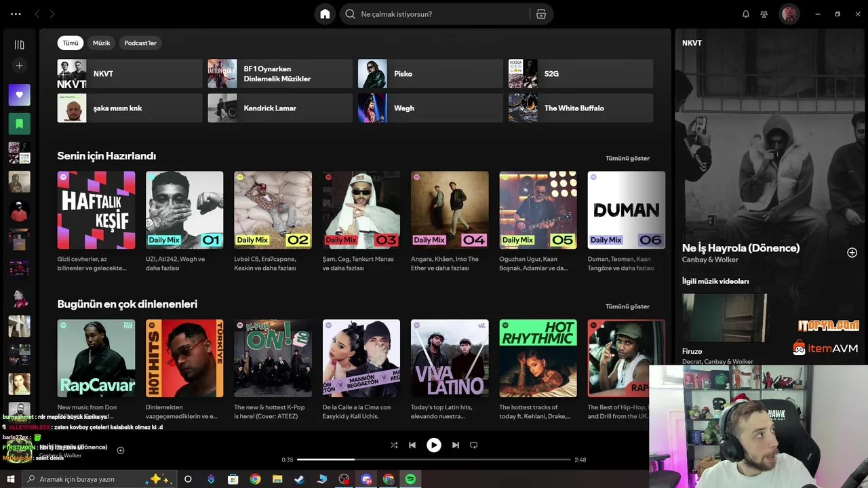Select the Podcast'ler filter chip

pos(140,43)
